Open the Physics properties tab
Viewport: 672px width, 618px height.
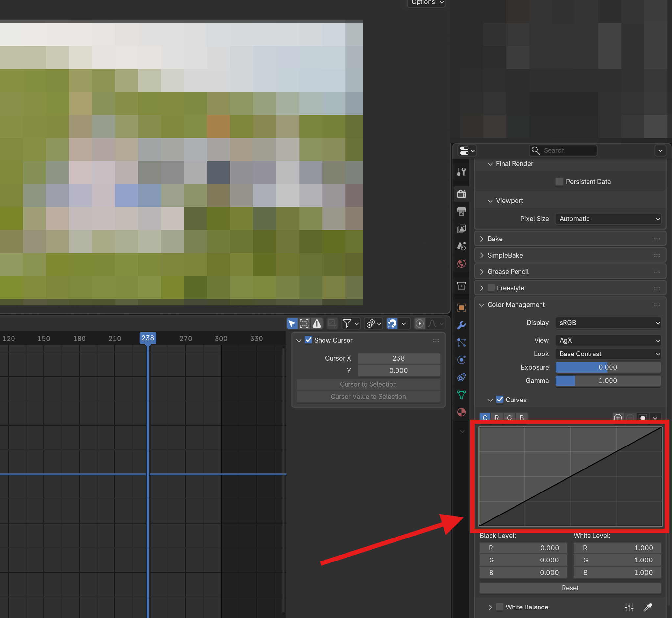(461, 360)
